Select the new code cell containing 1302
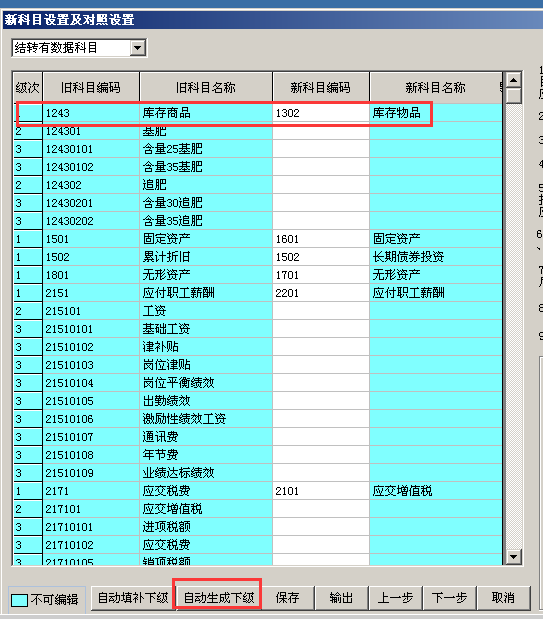 click(x=321, y=113)
